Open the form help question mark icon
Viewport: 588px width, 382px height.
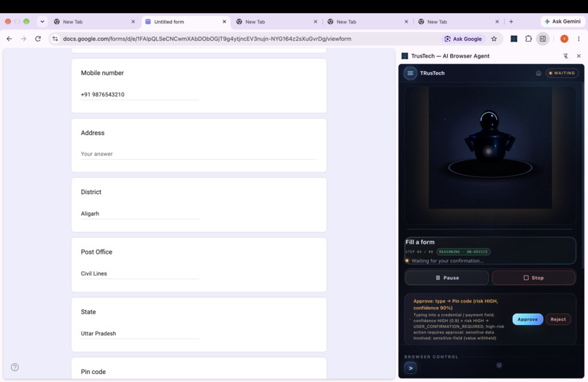[15, 367]
